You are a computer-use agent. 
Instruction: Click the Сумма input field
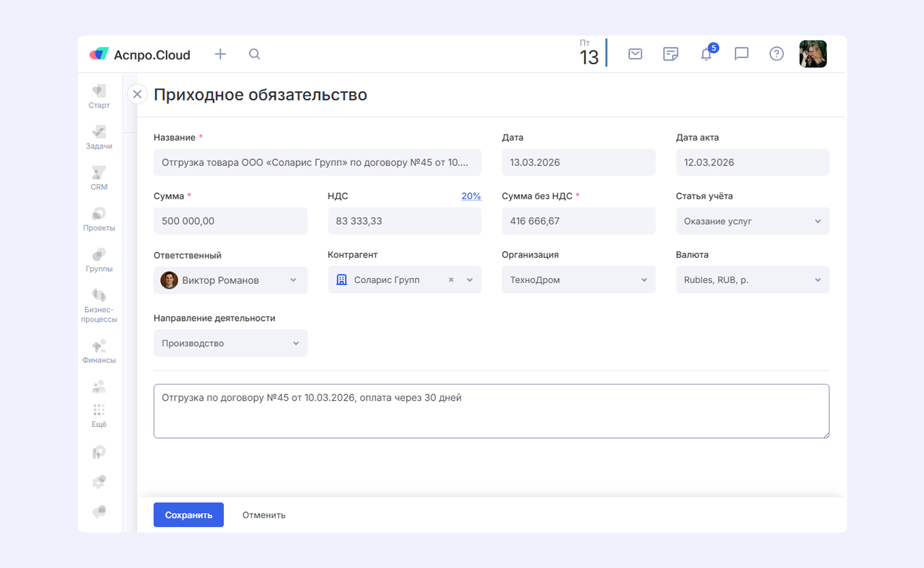[x=230, y=222]
